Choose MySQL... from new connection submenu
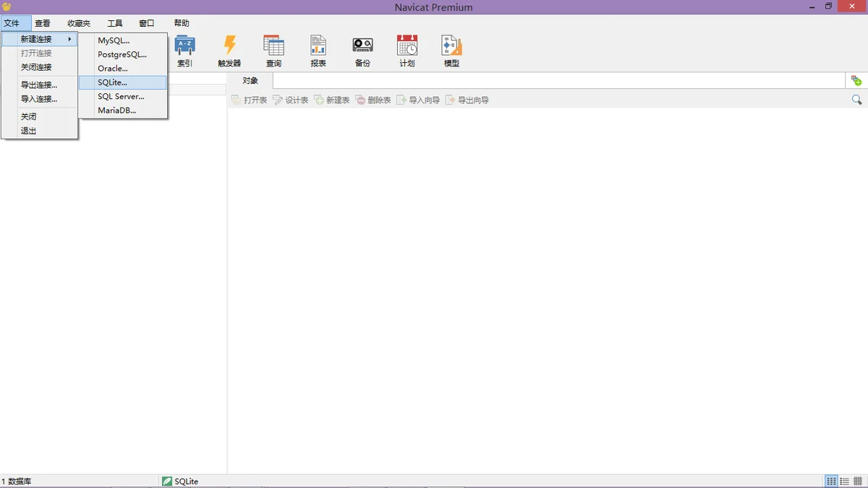Viewport: 868px width, 488px height. (x=122, y=40)
